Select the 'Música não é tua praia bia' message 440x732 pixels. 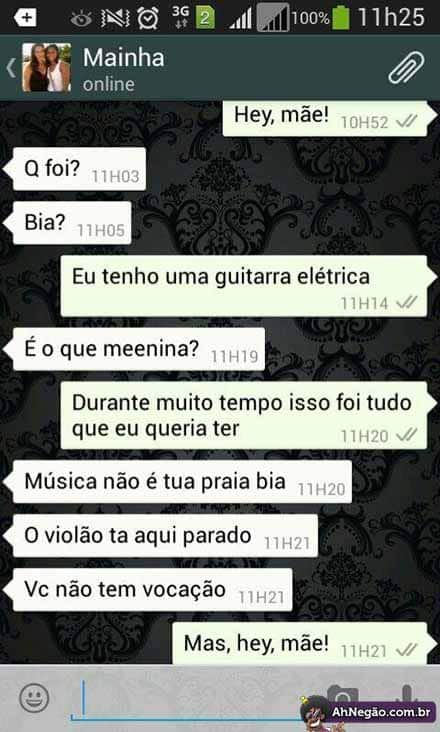tap(180, 482)
